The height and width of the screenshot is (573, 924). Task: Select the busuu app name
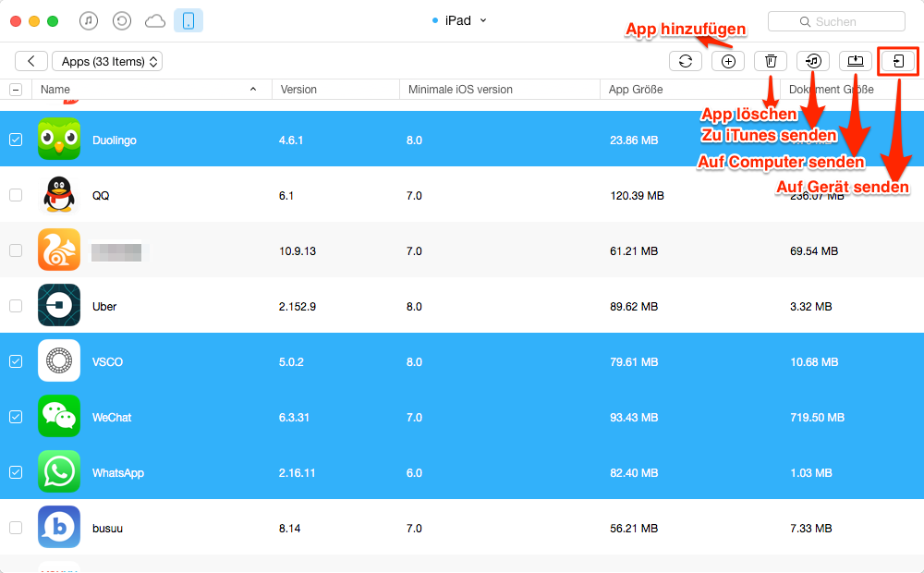click(107, 529)
